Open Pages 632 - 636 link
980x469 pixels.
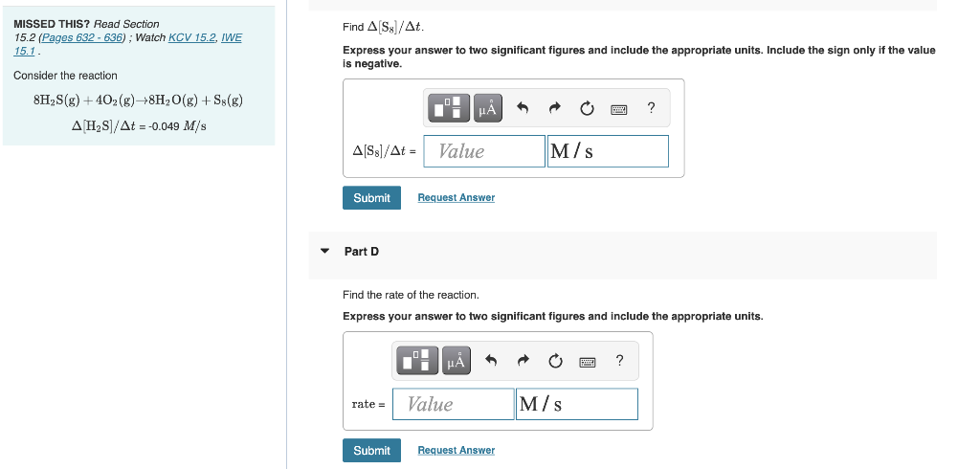click(81, 37)
